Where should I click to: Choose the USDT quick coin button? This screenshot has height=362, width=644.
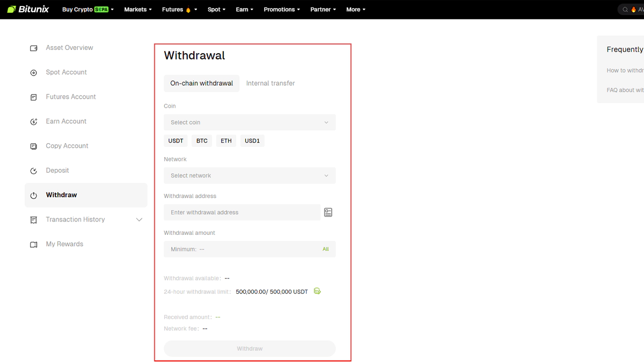point(175,141)
